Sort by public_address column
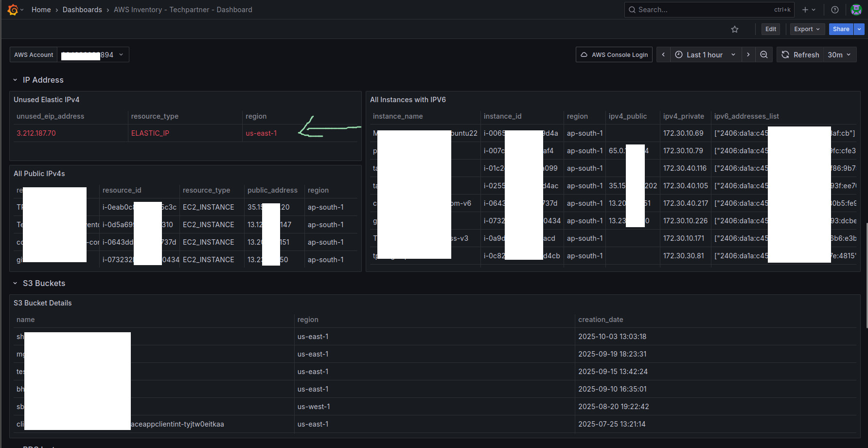 (x=272, y=190)
